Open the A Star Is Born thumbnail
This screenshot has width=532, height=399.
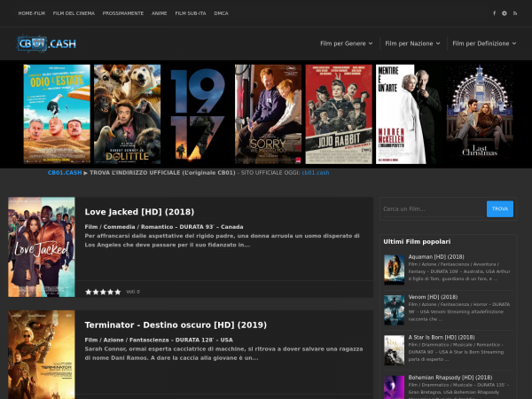point(394,350)
